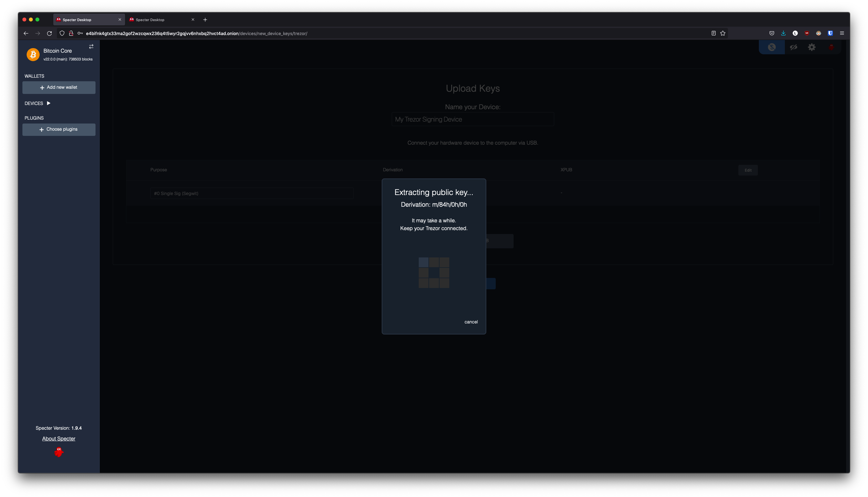Toggle the crossed-out dollar price icon

tap(772, 47)
